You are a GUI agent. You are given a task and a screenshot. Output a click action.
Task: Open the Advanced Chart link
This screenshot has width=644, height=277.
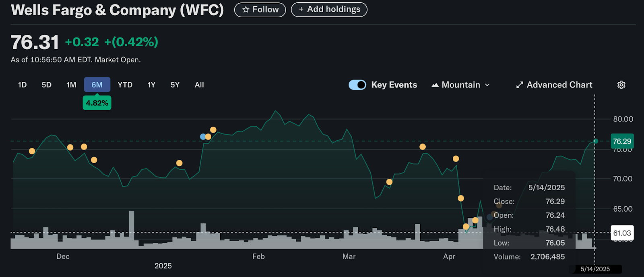(554, 85)
